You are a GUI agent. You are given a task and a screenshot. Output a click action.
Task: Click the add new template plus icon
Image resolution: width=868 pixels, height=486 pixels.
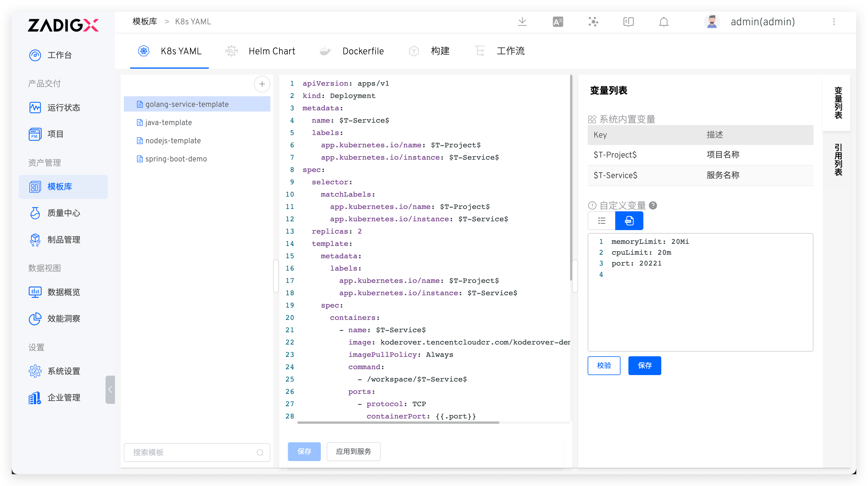tap(262, 84)
